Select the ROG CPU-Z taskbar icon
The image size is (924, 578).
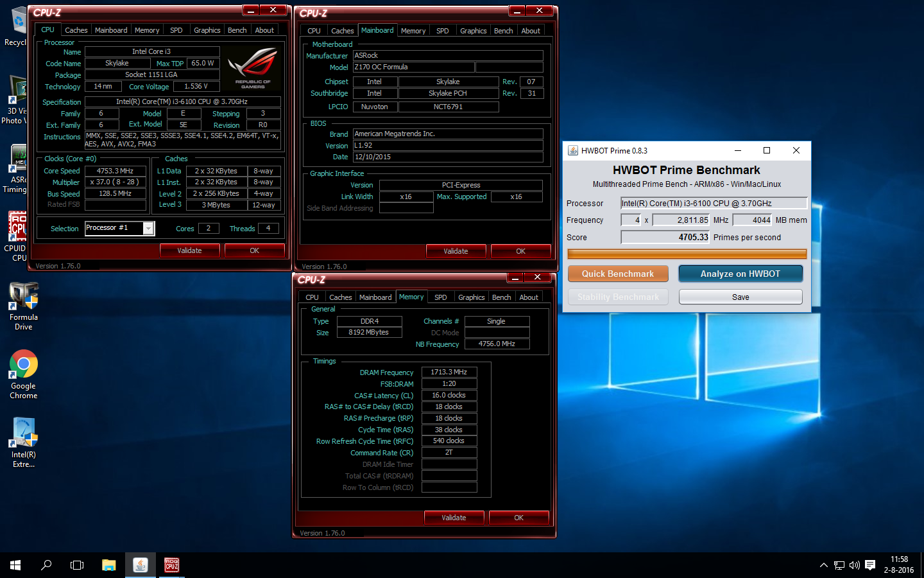171,565
